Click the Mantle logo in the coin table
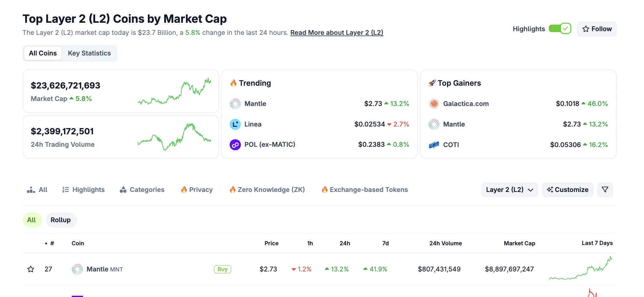The image size is (644, 297). point(77,269)
